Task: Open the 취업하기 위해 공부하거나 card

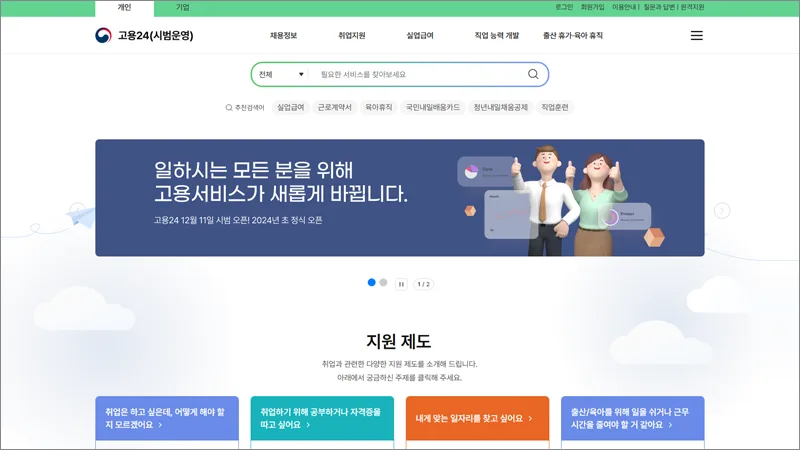Action: pyautogui.click(x=322, y=418)
